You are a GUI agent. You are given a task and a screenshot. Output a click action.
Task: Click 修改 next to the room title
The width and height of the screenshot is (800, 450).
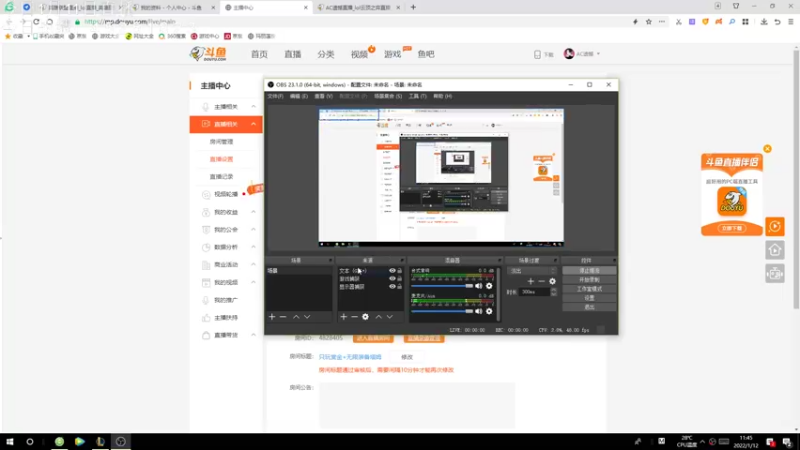(407, 357)
